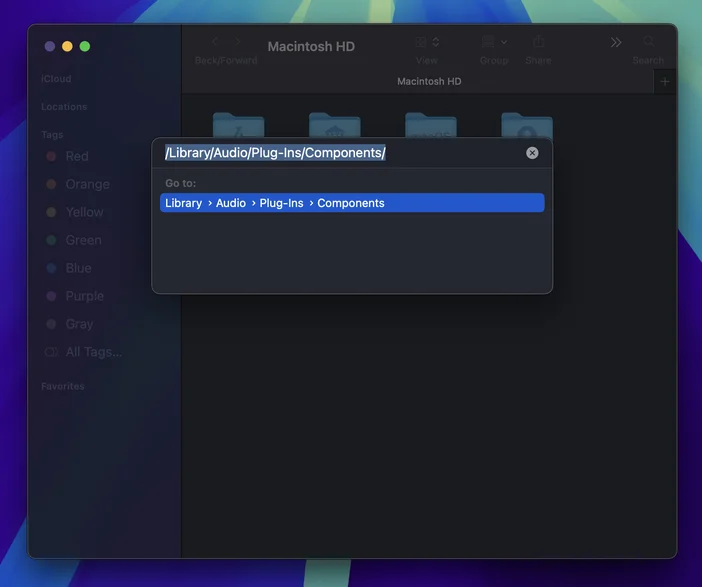Click the iCloud sidebar section header
The height and width of the screenshot is (587, 702).
[x=56, y=79]
